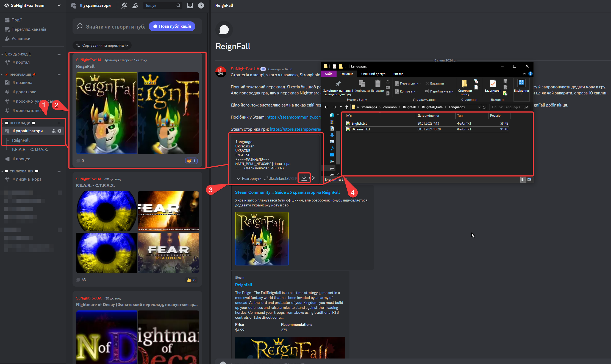Open the SuNightFox Team server dropdown
Screen dimensions: 611x364
[59, 5]
